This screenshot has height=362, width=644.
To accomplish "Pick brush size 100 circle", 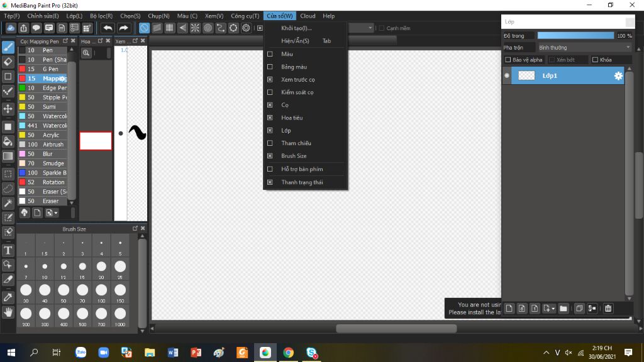I will 101,290.
